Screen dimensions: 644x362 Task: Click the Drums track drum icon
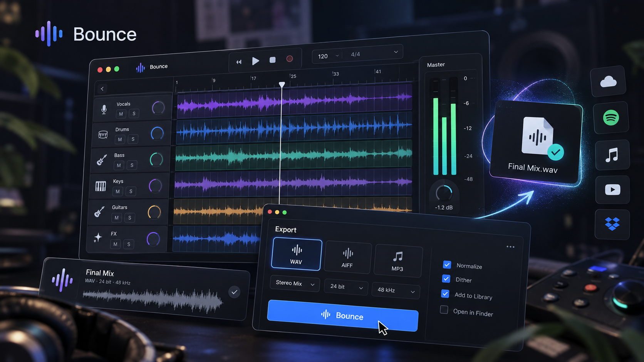(x=103, y=135)
